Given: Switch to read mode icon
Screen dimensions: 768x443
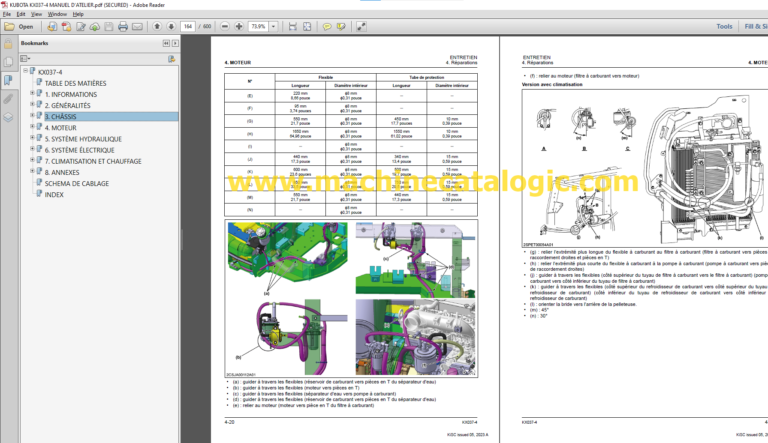Looking at the screenshot, I should (x=361, y=26).
